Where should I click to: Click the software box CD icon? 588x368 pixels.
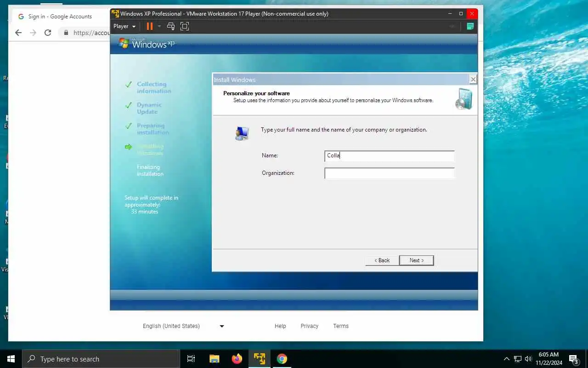pos(464,99)
